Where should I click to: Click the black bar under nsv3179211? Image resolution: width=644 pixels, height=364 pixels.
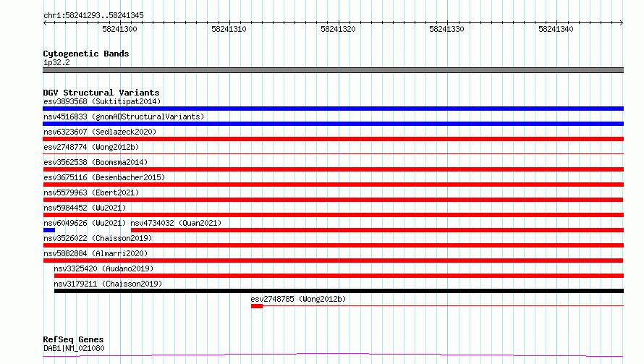[x=339, y=292]
